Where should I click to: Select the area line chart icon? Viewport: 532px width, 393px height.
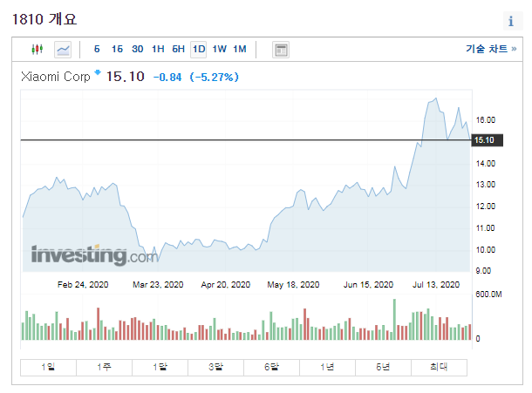click(63, 50)
